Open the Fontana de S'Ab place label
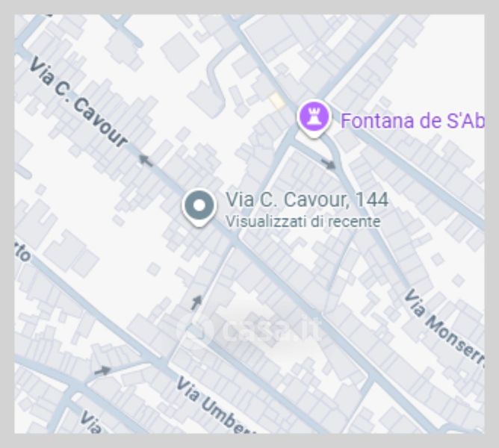Viewport: 499px width, 448px height. click(412, 121)
